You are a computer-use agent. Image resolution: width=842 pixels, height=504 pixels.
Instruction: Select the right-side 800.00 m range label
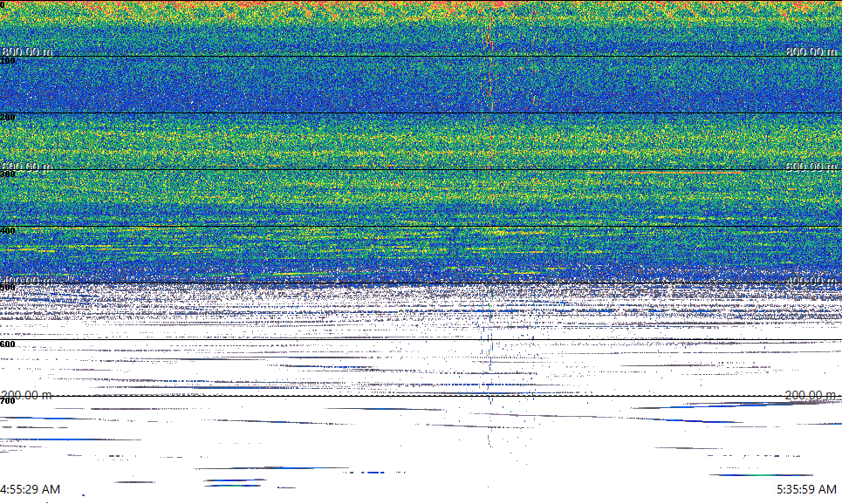(x=811, y=51)
